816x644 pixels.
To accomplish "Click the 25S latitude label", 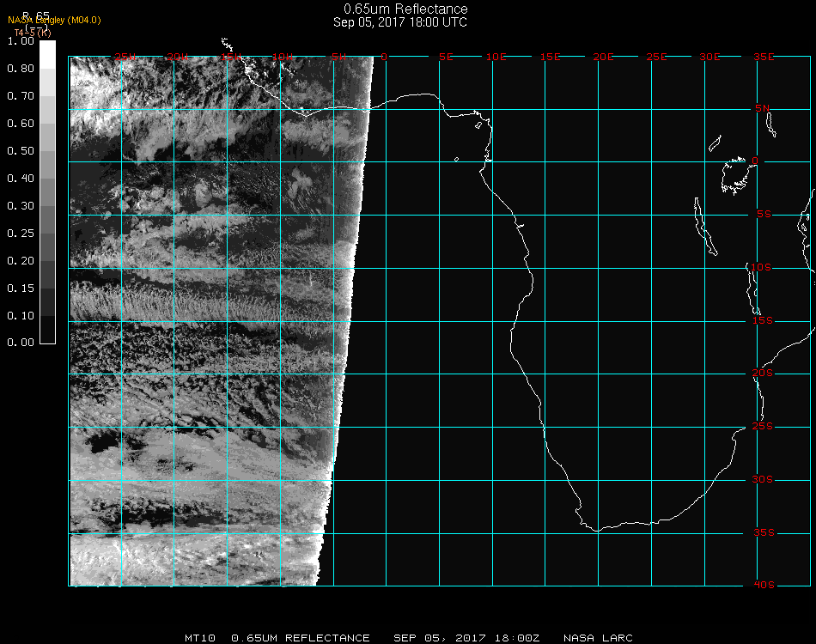I will click(763, 427).
